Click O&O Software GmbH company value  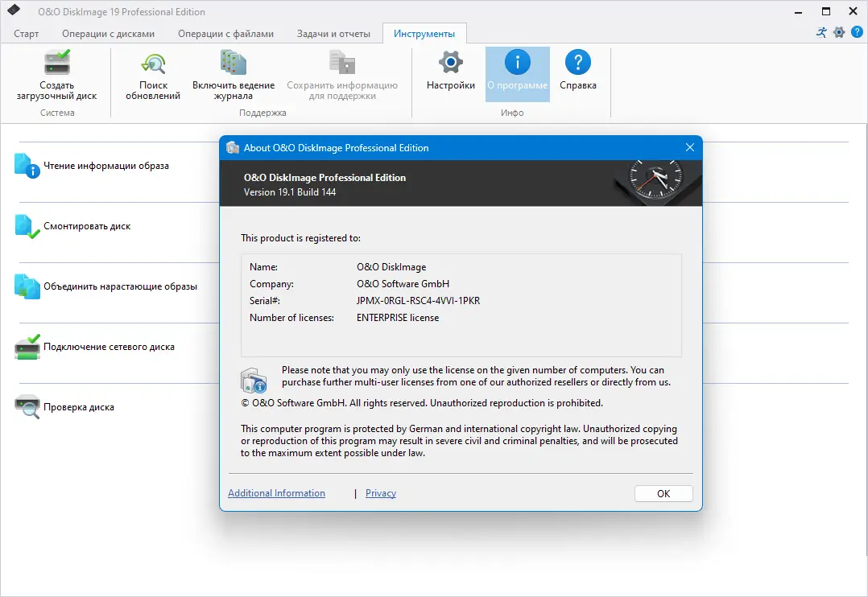(x=403, y=284)
